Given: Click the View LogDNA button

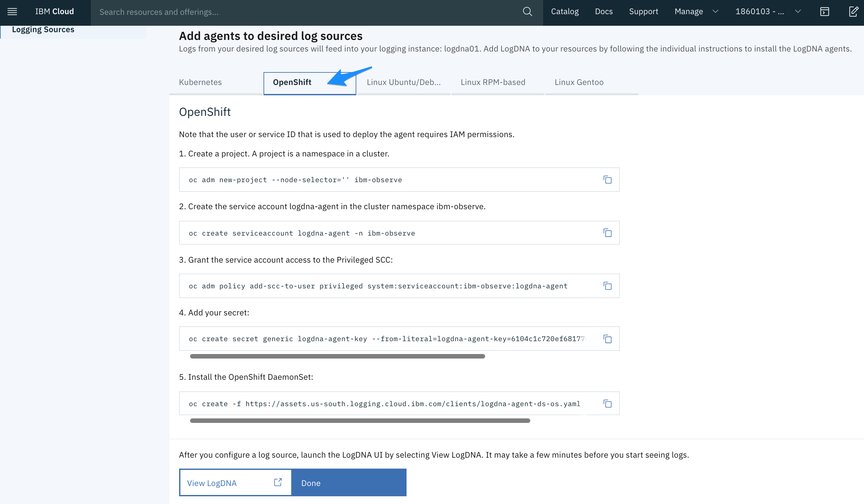Looking at the screenshot, I should (233, 483).
